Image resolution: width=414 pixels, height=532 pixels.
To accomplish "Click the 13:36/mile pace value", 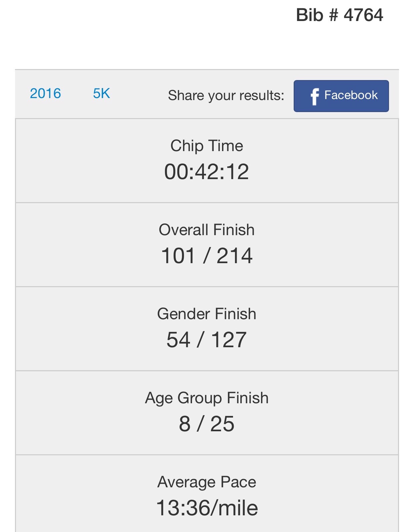I will (x=207, y=508).
